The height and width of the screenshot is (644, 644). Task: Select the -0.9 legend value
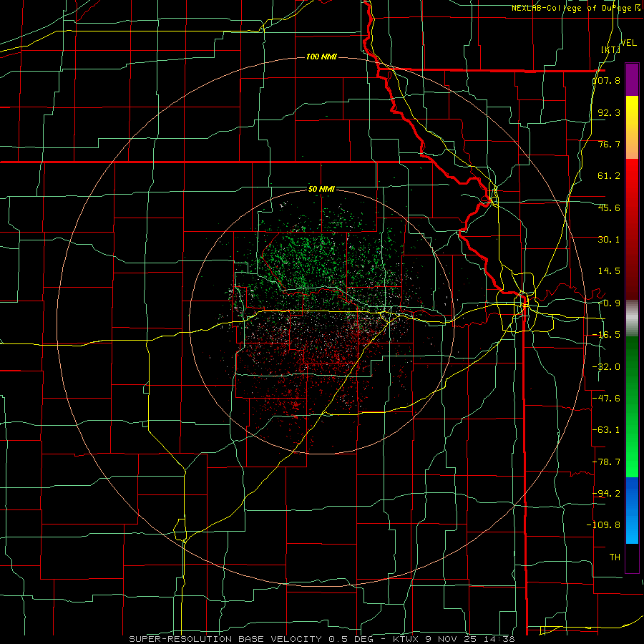pos(609,303)
